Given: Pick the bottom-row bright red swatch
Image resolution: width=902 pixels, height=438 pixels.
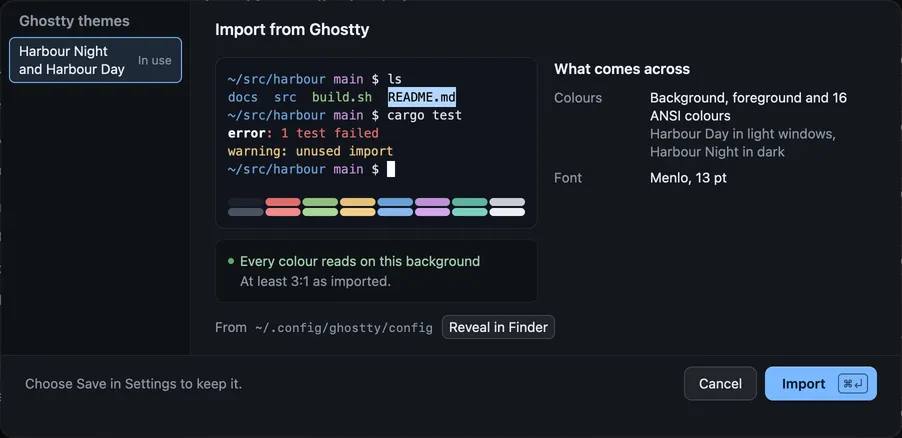Looking at the screenshot, I should point(283,212).
